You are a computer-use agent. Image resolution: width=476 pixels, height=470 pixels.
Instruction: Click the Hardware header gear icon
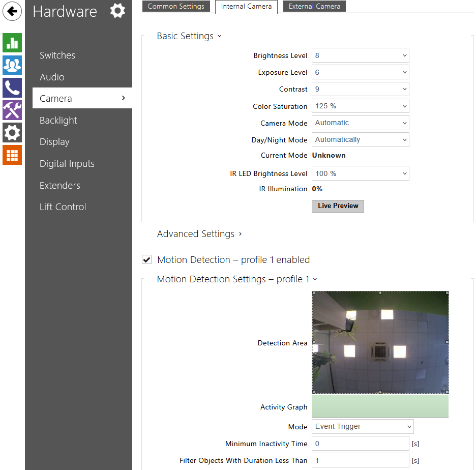point(117,11)
